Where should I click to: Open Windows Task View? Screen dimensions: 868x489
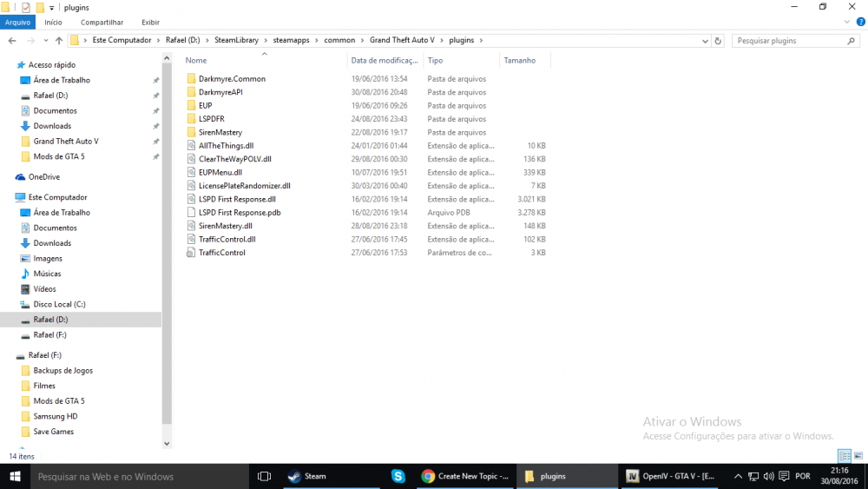pyautogui.click(x=264, y=476)
